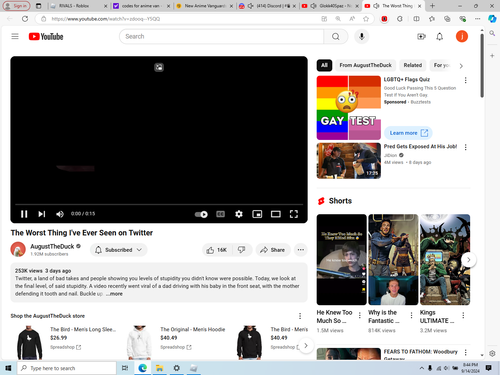Open new browser tab
Screen dimensions: 500x375
[x=432, y=6]
